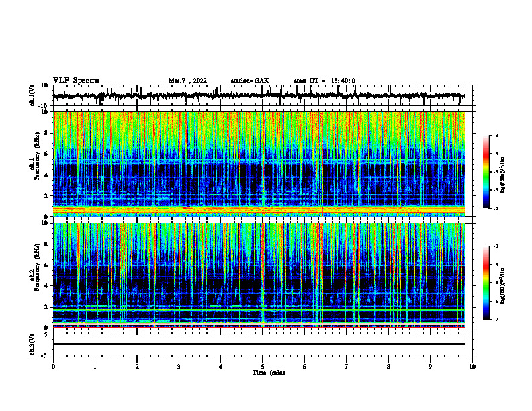Click the "ch.1(V)" waveform axis label
Screen dimensions: 532x411
pos(32,95)
